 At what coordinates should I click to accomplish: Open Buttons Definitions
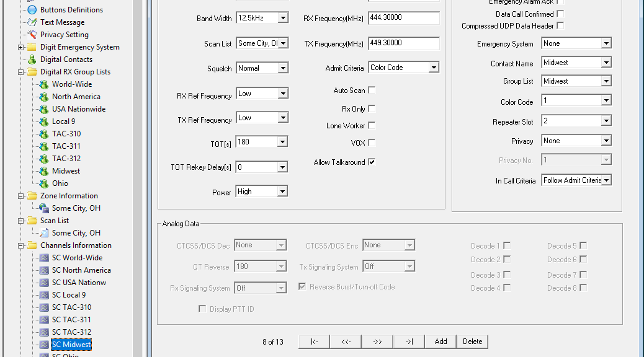70,9
